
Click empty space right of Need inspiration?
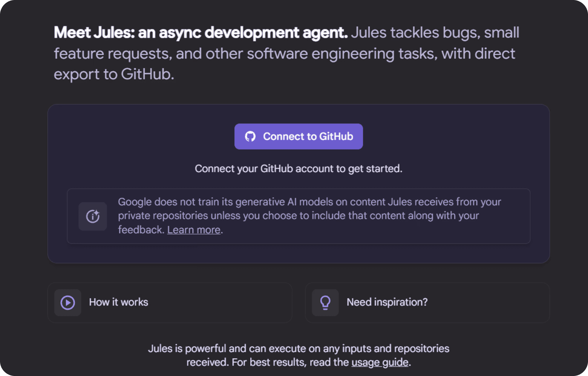coord(488,303)
